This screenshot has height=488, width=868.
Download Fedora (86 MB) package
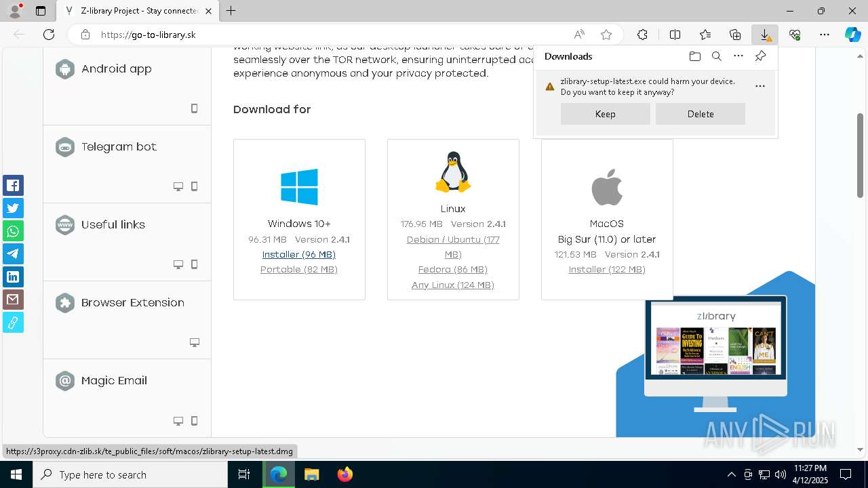coord(453,269)
